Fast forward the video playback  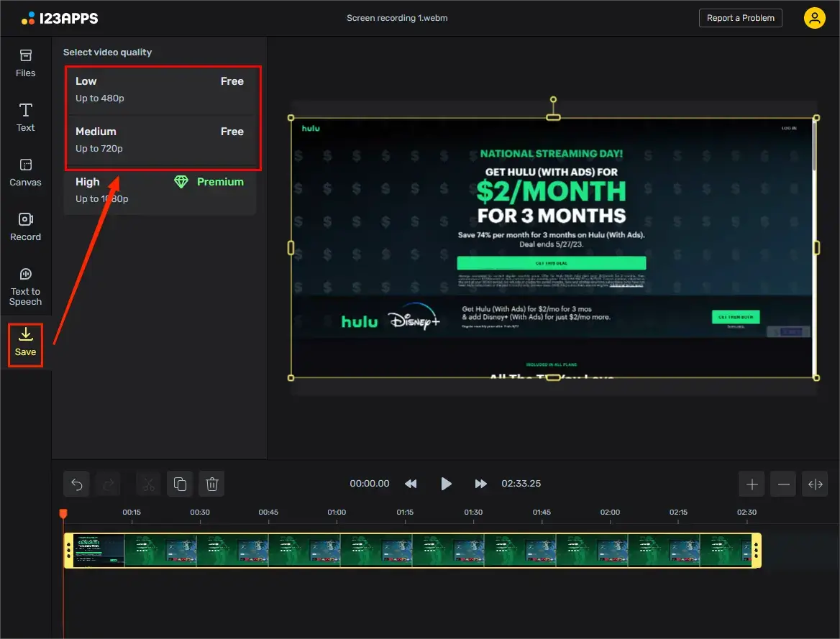pyautogui.click(x=480, y=484)
